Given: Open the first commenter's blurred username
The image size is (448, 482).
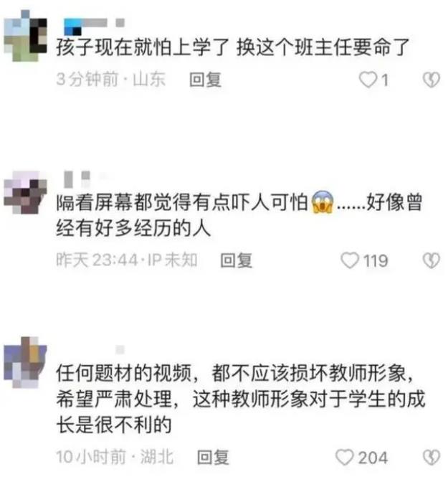Looking at the screenshot, I should [94, 26].
